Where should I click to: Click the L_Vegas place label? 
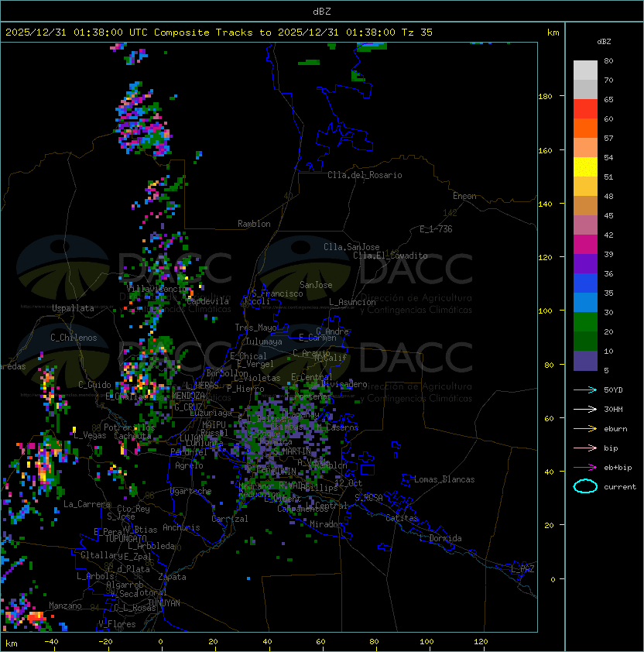(90, 435)
